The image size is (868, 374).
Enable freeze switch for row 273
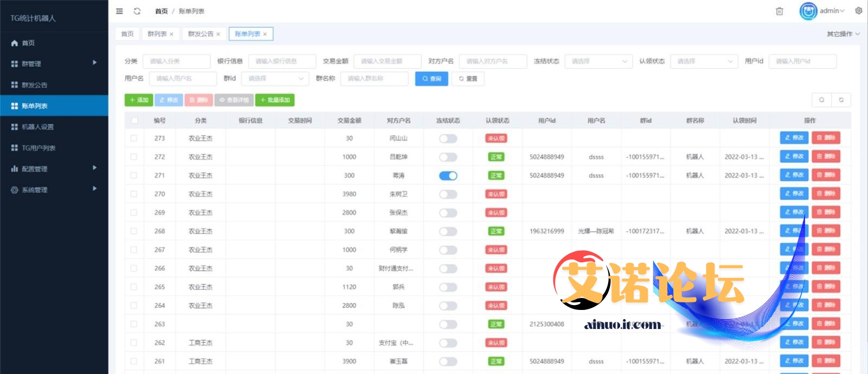448,138
